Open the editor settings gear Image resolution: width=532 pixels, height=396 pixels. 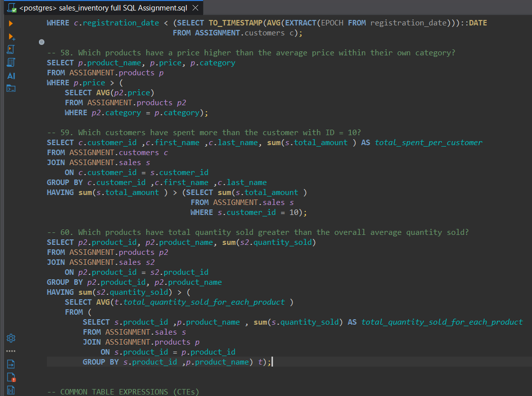click(11, 338)
